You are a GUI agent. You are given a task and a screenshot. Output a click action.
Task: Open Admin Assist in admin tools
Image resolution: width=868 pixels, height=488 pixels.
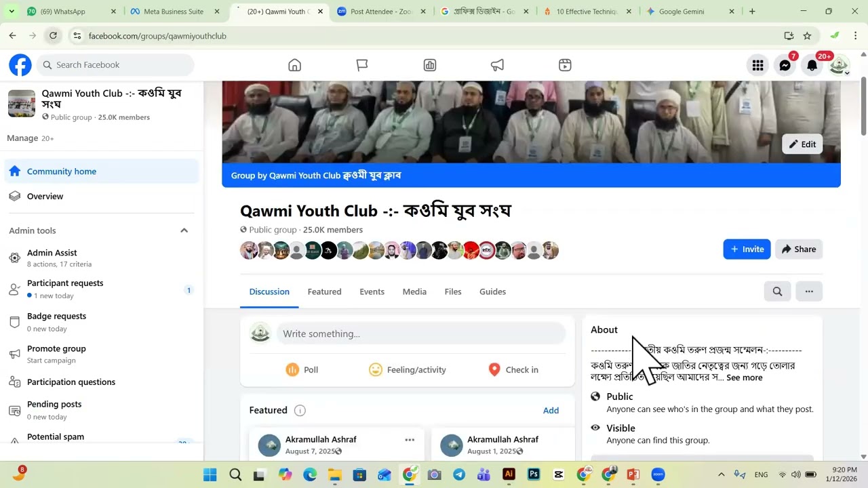(102, 258)
